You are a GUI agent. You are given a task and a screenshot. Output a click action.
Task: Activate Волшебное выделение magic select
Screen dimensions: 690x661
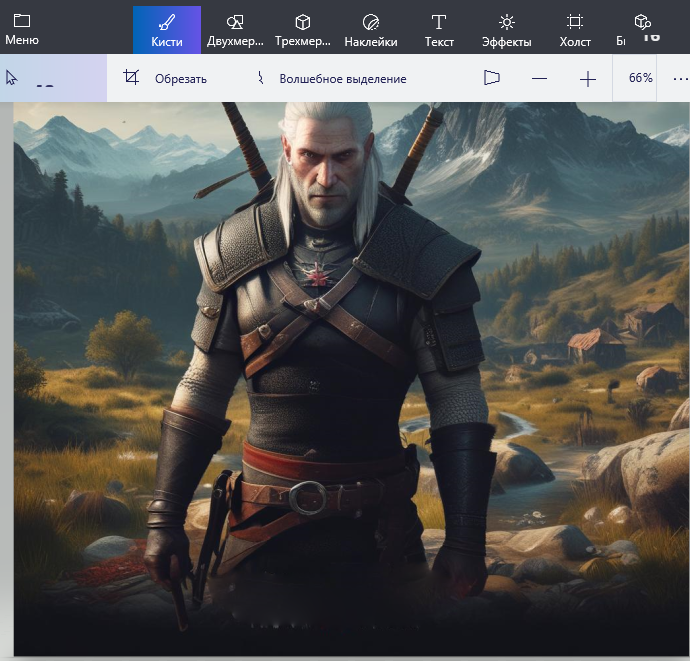click(x=332, y=78)
